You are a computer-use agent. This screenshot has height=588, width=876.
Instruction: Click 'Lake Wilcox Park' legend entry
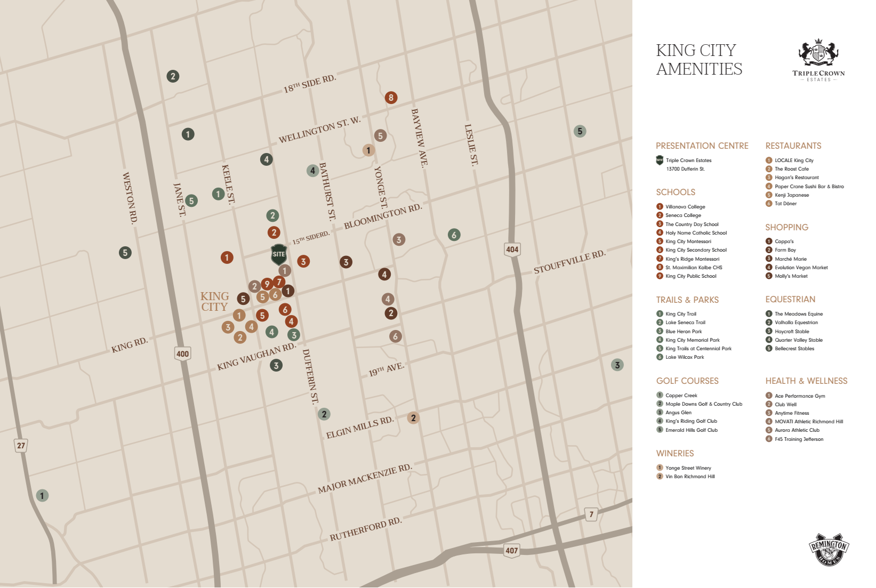[x=685, y=357]
